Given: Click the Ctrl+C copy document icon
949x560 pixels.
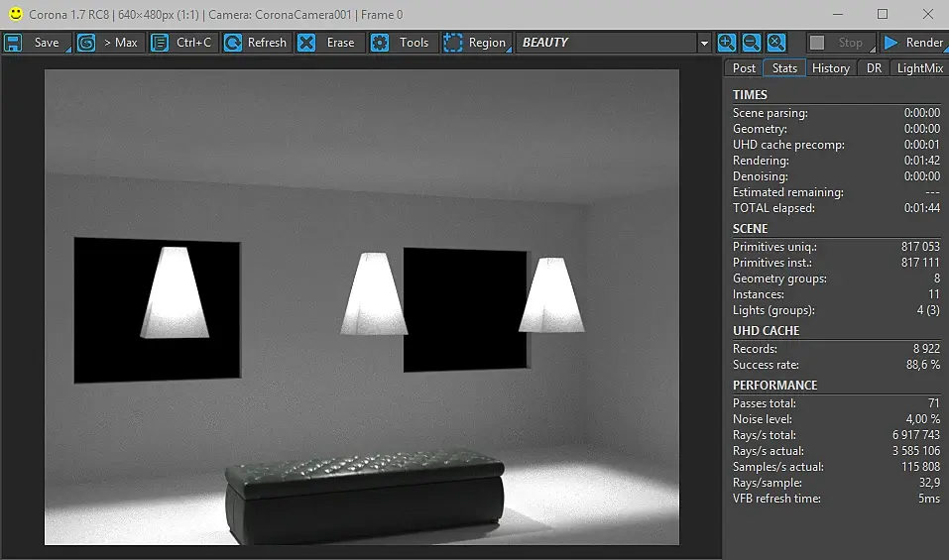Looking at the screenshot, I should (x=160, y=43).
